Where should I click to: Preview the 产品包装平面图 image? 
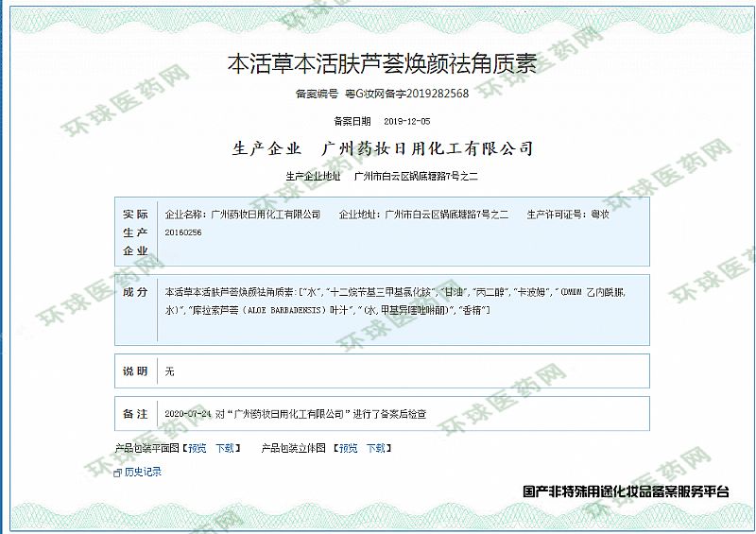(197, 448)
